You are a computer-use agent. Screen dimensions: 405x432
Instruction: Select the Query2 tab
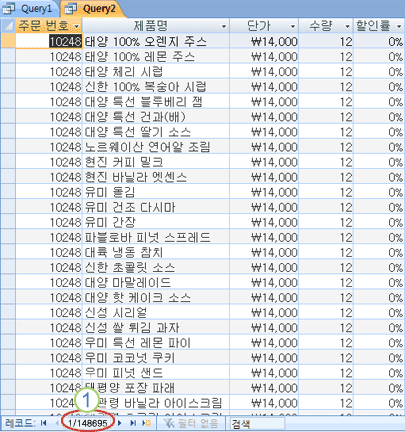(92, 8)
